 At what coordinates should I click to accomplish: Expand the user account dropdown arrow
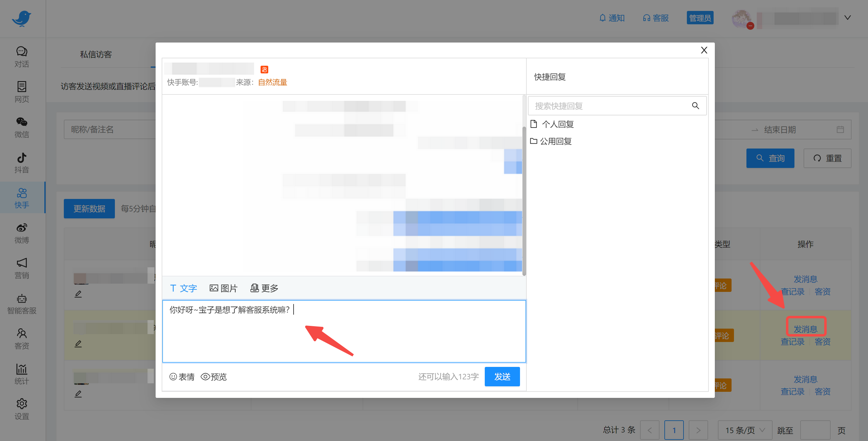pyautogui.click(x=847, y=18)
